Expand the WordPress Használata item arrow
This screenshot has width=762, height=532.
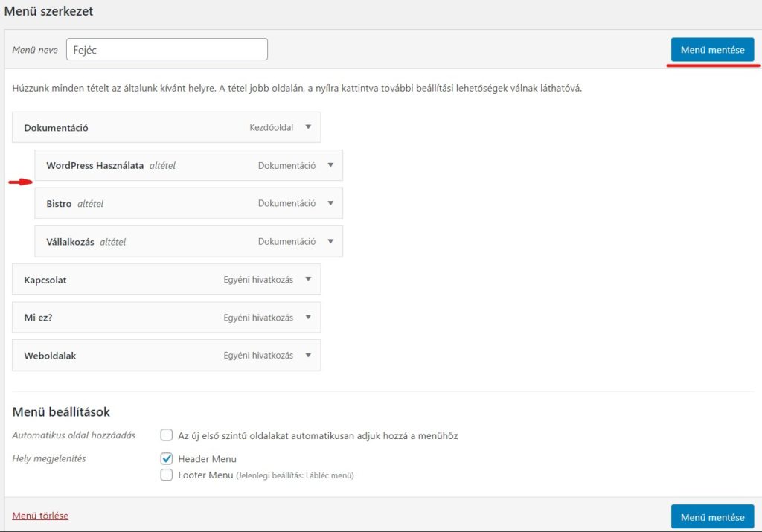330,165
